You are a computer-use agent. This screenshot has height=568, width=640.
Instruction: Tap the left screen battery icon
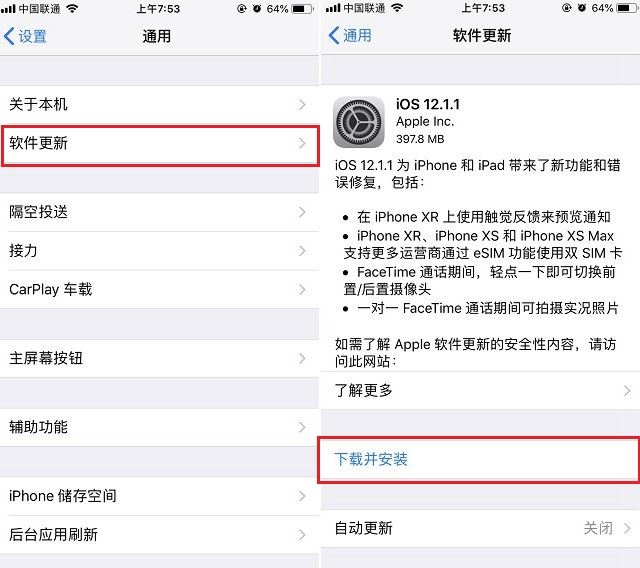coord(302,9)
